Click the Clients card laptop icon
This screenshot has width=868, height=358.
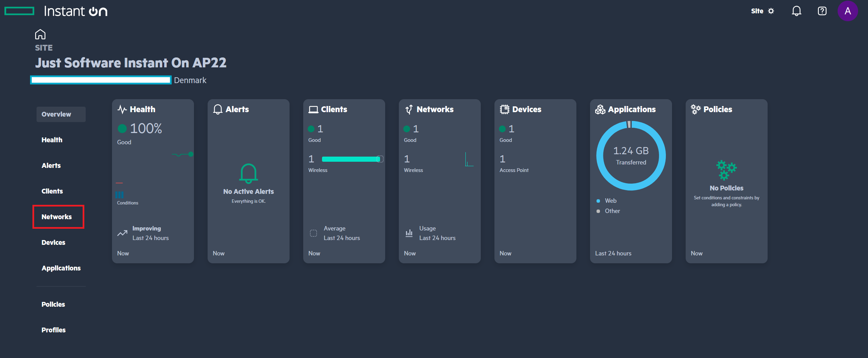point(313,109)
